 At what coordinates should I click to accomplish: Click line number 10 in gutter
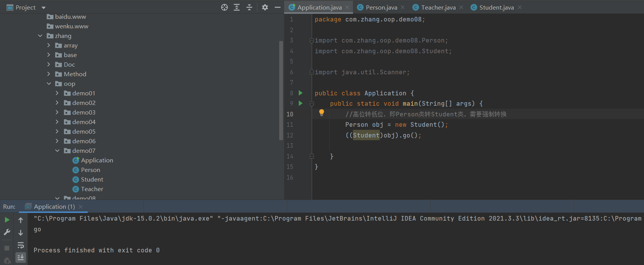click(x=290, y=114)
